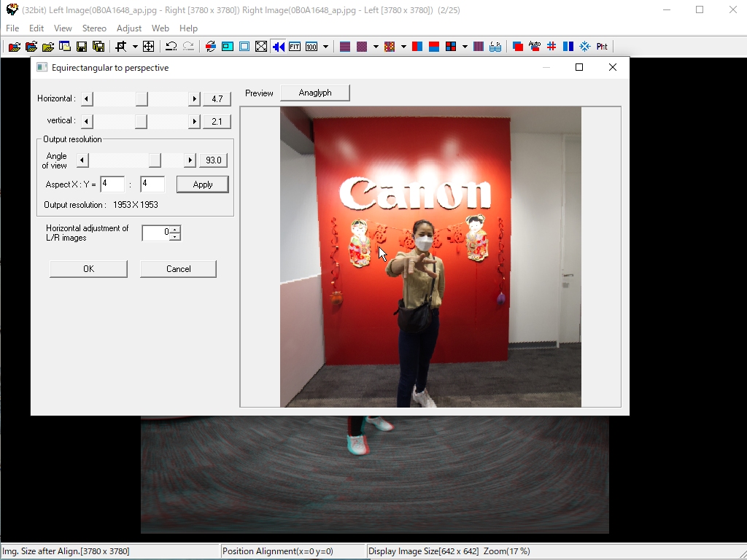Click Cancel in Equirectangular dialog
The image size is (747, 560).
[x=178, y=269]
